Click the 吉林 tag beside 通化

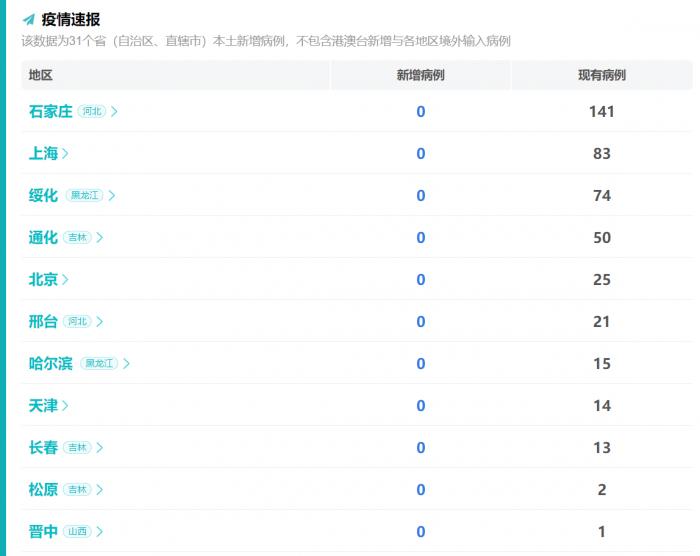(x=77, y=237)
